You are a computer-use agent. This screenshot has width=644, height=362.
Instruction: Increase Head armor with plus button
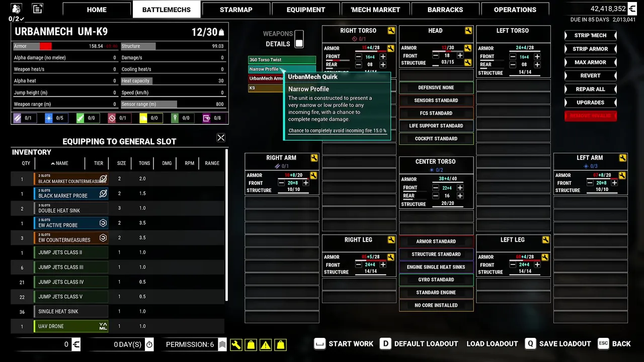pos(460,55)
